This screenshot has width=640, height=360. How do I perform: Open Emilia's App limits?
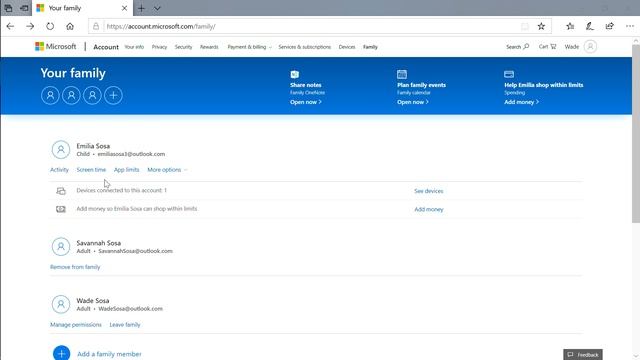(127, 170)
